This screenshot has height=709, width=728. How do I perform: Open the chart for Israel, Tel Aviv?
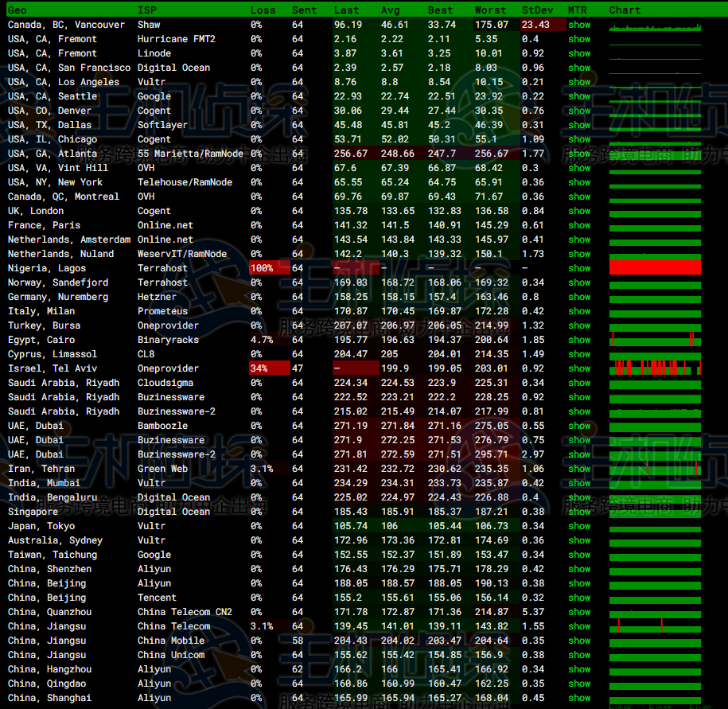(x=655, y=368)
